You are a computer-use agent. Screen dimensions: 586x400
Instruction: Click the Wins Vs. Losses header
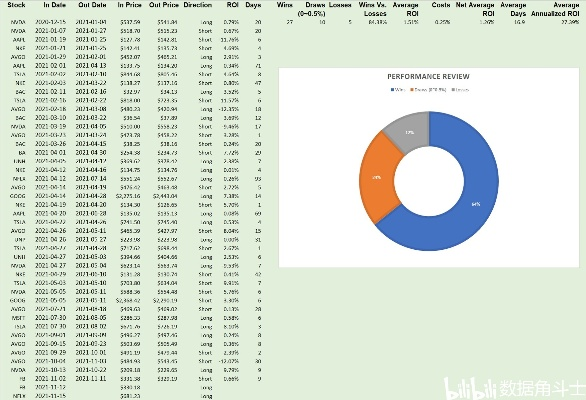(373, 9)
